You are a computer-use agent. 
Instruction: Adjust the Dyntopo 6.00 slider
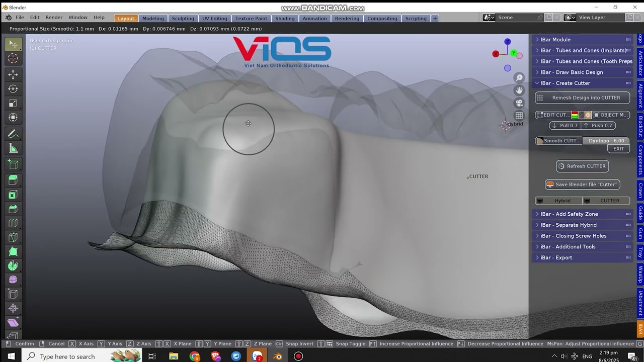tap(606, 141)
